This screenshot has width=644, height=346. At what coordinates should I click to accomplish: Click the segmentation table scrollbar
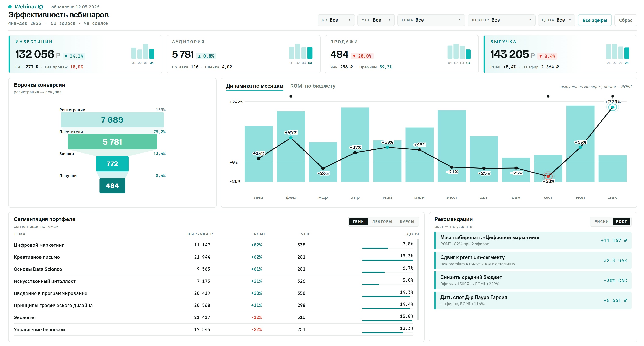point(418,279)
